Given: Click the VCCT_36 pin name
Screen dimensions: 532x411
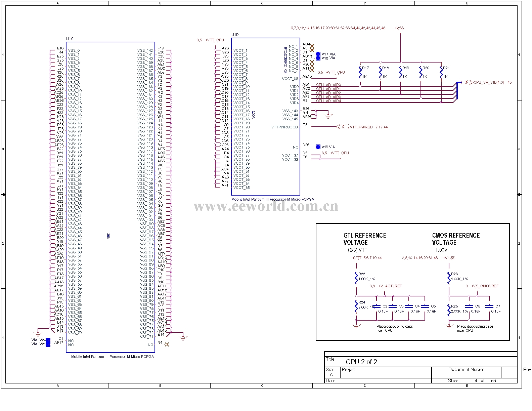Looking at the screenshot, I should 290,79.
